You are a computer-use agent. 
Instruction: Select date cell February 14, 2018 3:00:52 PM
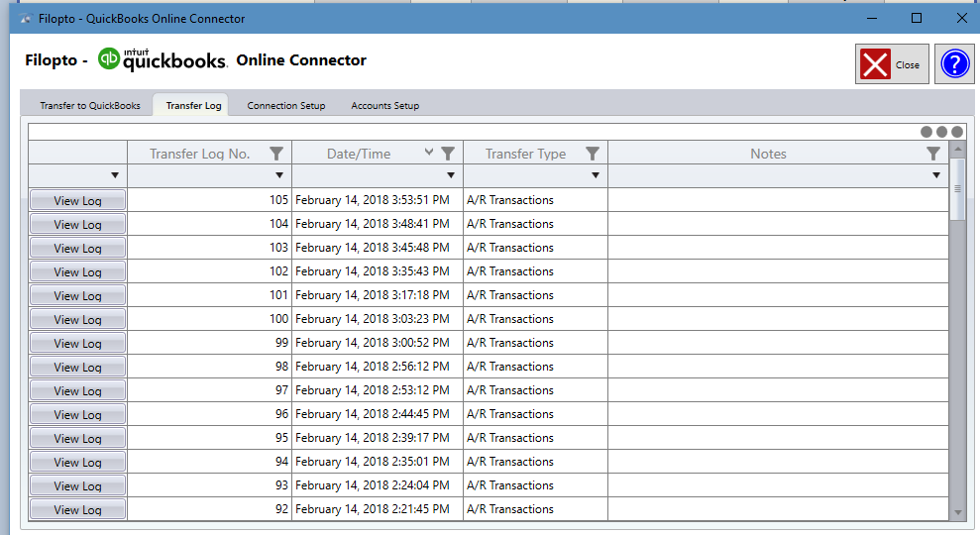pyautogui.click(x=377, y=343)
